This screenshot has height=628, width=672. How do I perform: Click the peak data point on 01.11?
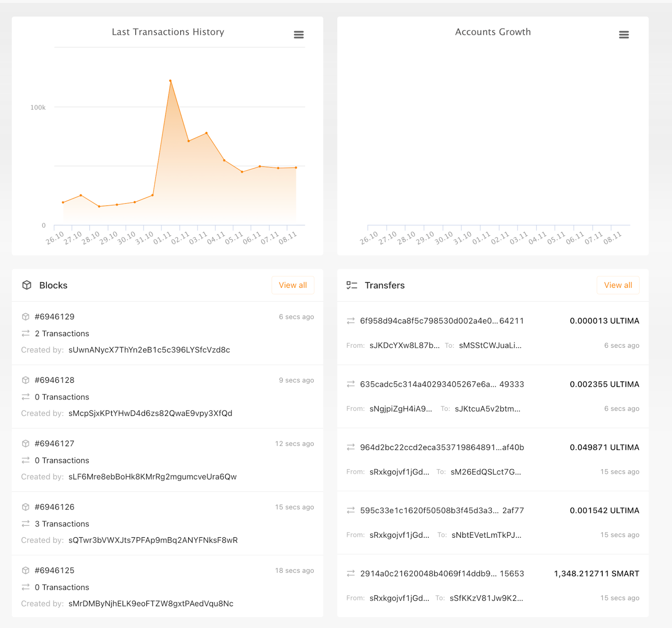coord(170,81)
